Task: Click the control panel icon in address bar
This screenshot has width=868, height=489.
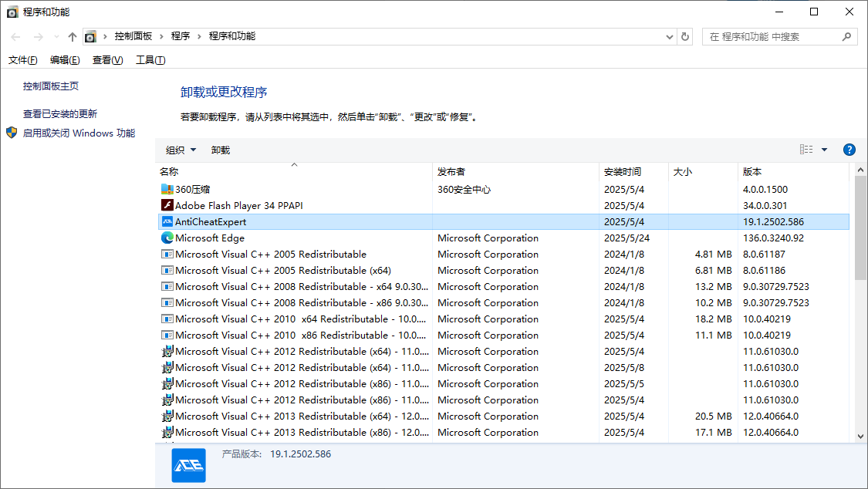Action: pyautogui.click(x=91, y=36)
